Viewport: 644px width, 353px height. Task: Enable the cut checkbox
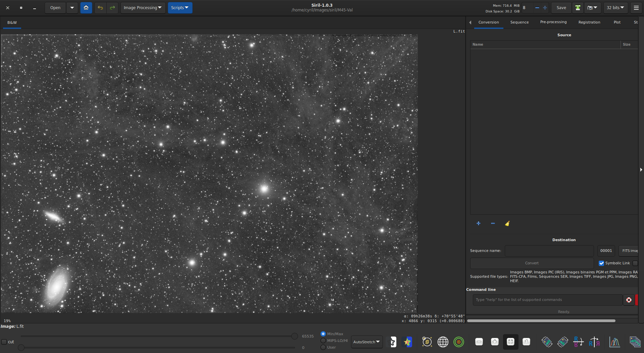click(5, 342)
